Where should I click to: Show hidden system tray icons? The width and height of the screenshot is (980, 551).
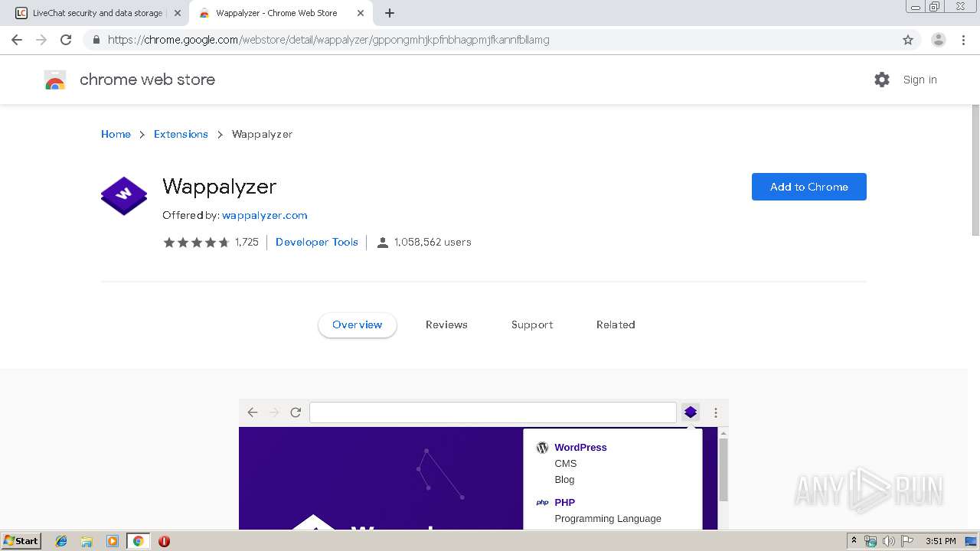tap(854, 541)
